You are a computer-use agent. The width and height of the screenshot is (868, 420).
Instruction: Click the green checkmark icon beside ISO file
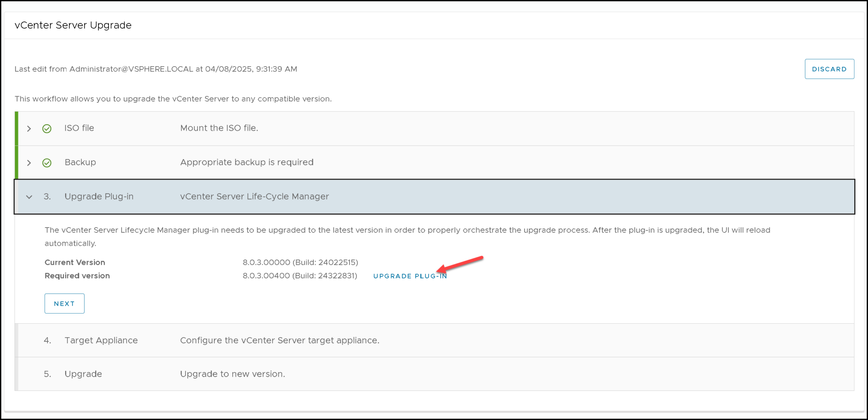click(x=47, y=129)
